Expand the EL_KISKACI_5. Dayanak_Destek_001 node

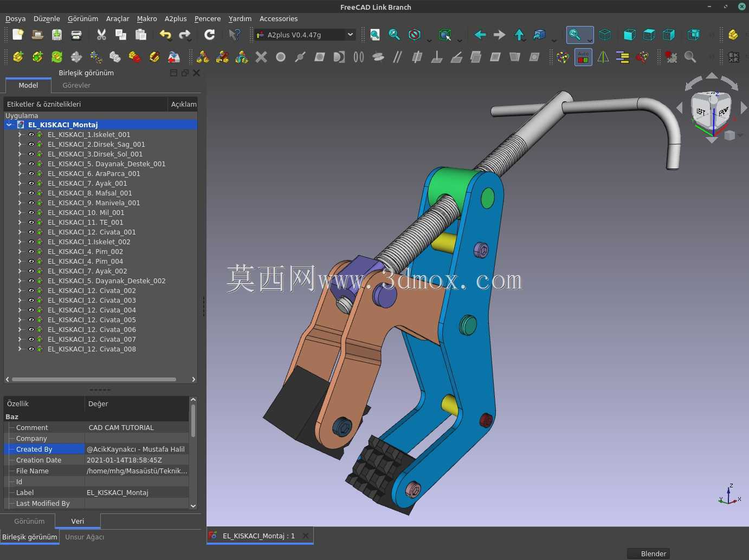pos(20,164)
